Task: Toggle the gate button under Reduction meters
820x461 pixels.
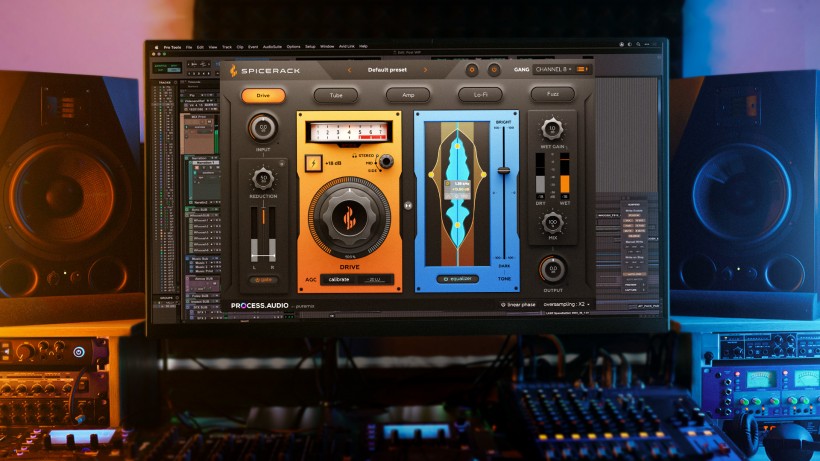Action: [x=262, y=280]
